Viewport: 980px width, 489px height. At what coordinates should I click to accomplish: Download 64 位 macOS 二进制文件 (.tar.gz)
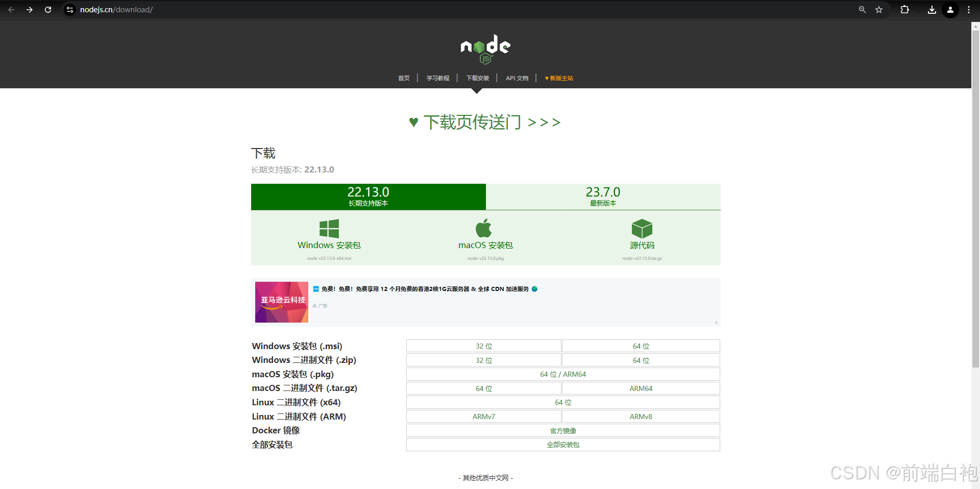[484, 388]
